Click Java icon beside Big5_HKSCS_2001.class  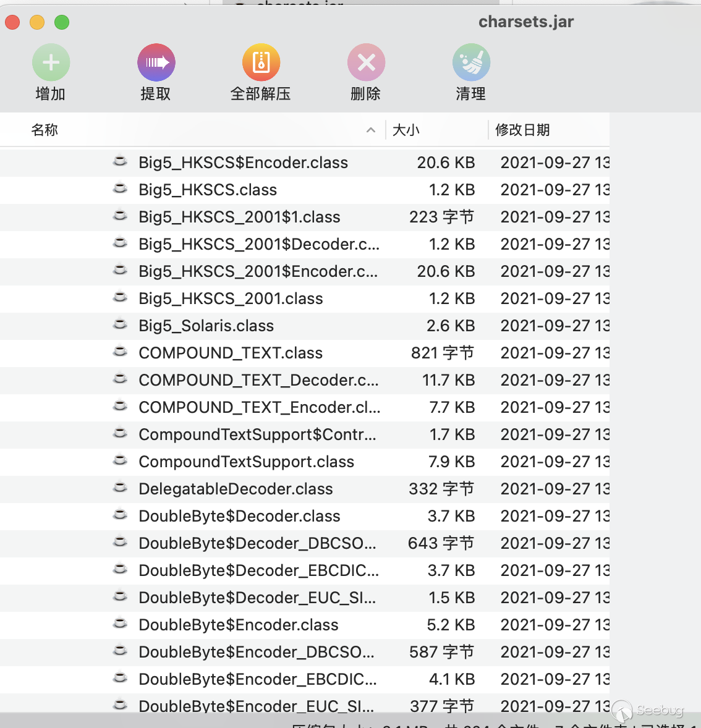(x=121, y=297)
